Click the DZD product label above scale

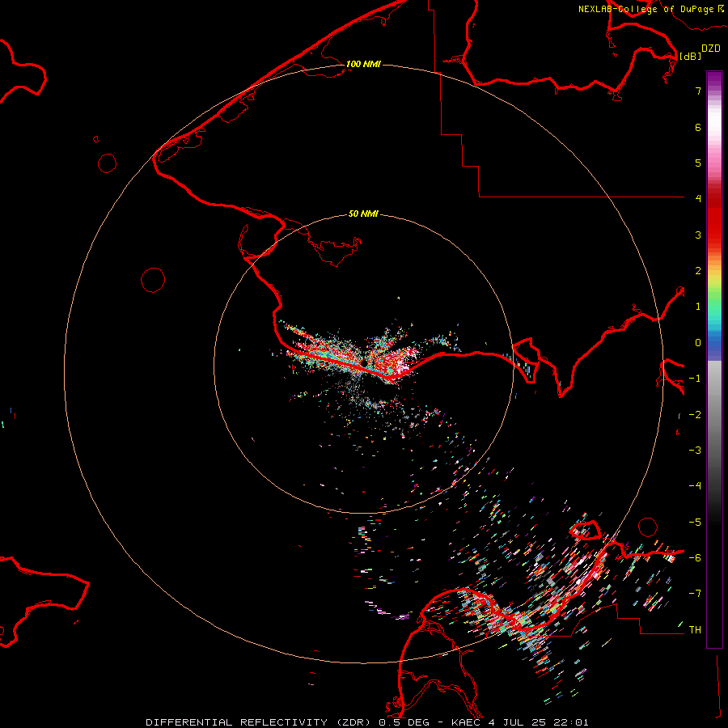pos(711,49)
